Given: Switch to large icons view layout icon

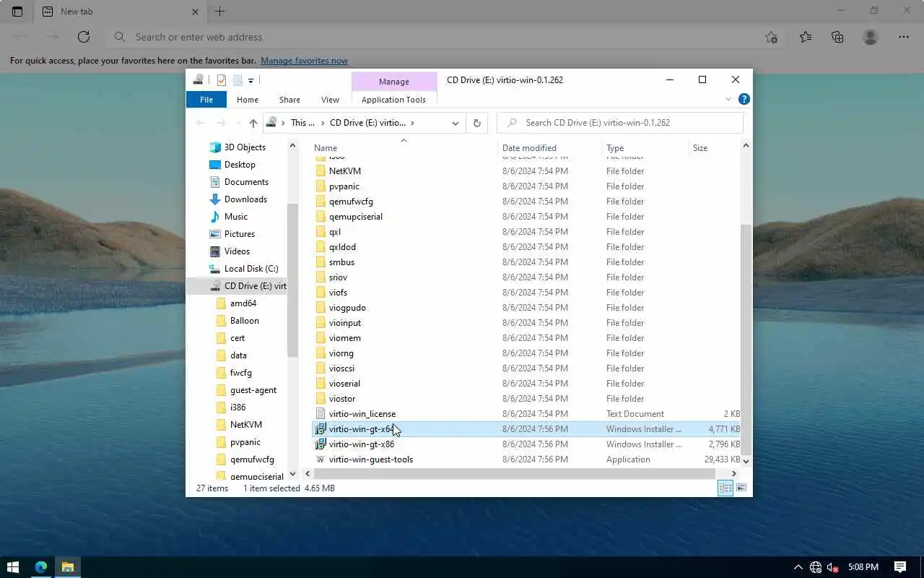Looking at the screenshot, I should [x=741, y=488].
